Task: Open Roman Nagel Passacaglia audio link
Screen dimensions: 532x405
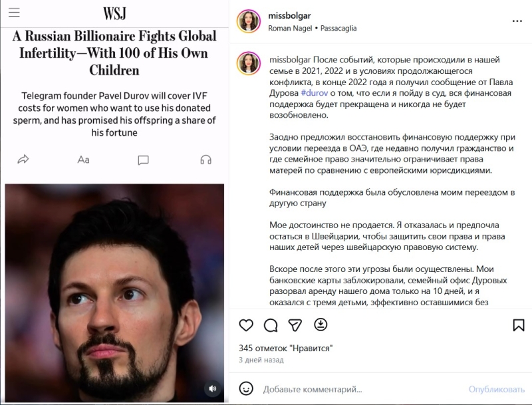Action: [312, 28]
